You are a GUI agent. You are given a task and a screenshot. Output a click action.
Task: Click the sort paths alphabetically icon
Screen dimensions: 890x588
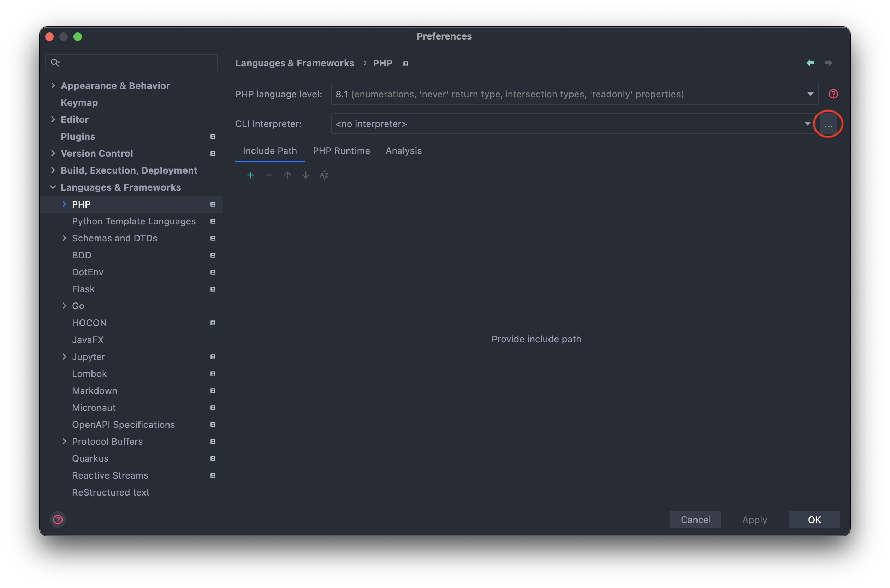(x=324, y=175)
